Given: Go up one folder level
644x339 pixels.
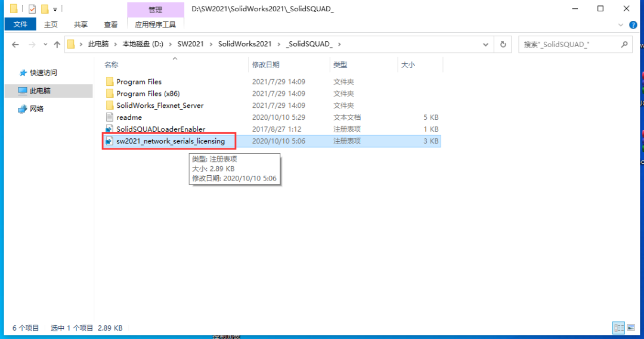Looking at the screenshot, I should (x=57, y=44).
